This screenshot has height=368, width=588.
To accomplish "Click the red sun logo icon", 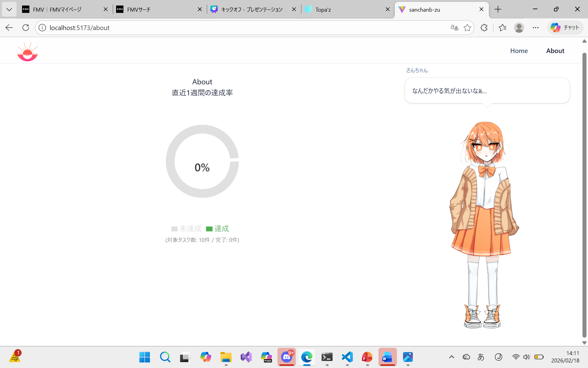I will [x=28, y=52].
